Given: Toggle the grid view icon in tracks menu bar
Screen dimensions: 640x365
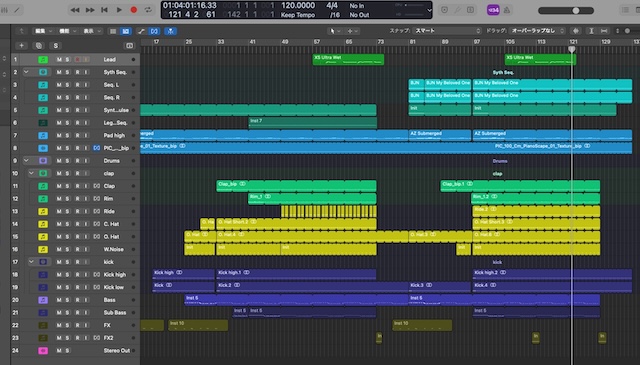Looking at the screenshot, I should pyautogui.click(x=113, y=31).
